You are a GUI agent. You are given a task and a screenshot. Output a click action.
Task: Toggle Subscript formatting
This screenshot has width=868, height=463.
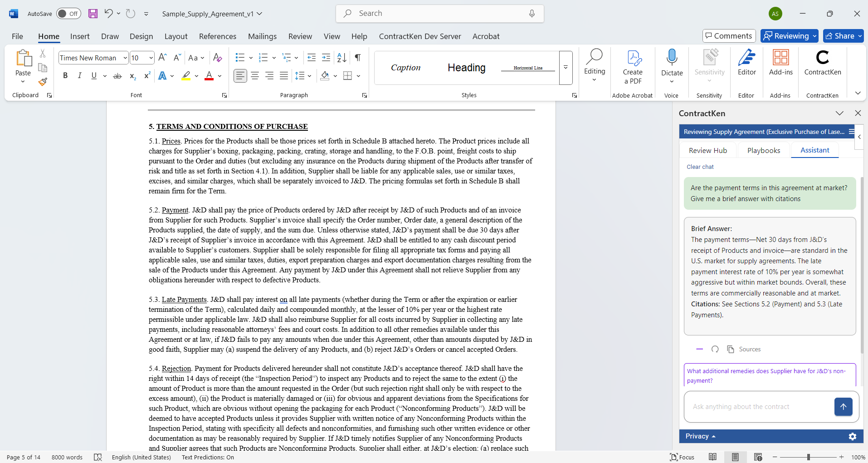[x=132, y=76]
